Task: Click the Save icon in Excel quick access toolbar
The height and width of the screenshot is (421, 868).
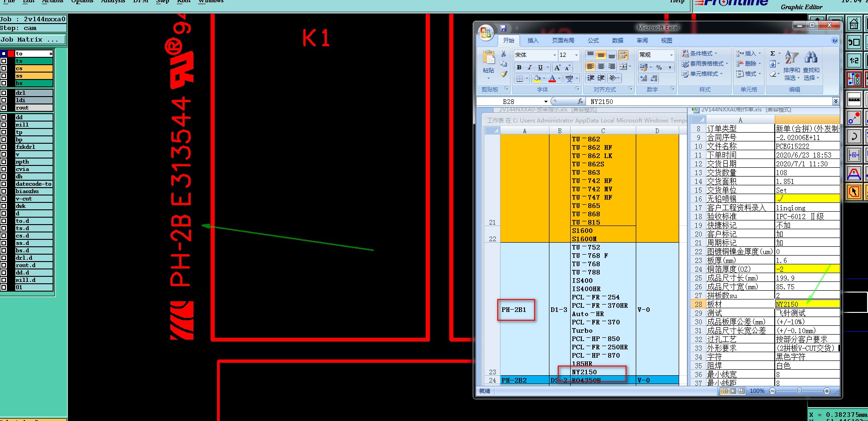Action: point(503,28)
